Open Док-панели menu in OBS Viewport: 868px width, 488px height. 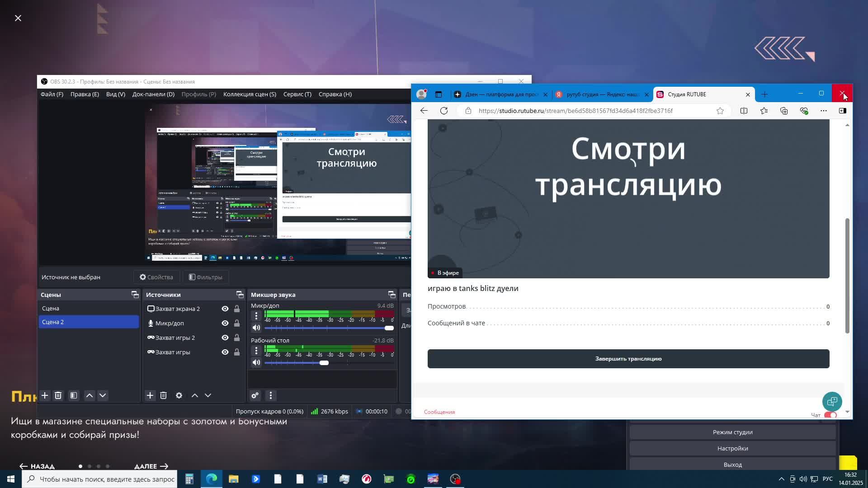(153, 94)
